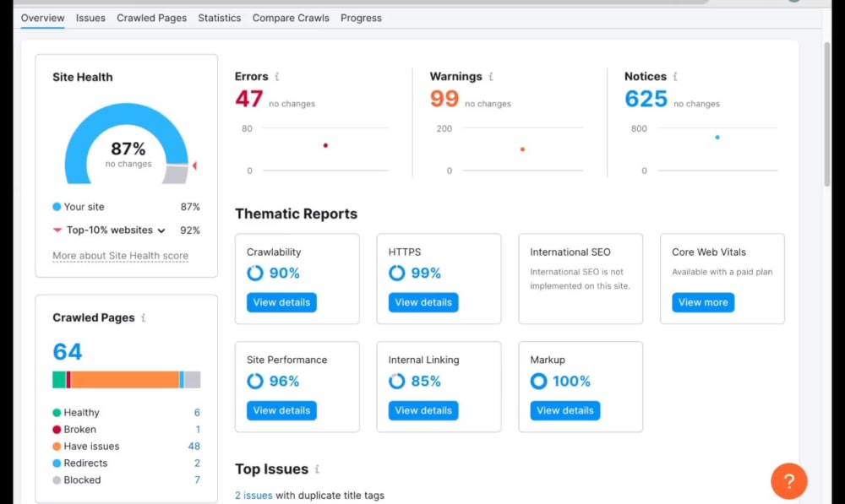The image size is (845, 504).
Task: Switch to the Issues tab
Action: click(x=90, y=18)
